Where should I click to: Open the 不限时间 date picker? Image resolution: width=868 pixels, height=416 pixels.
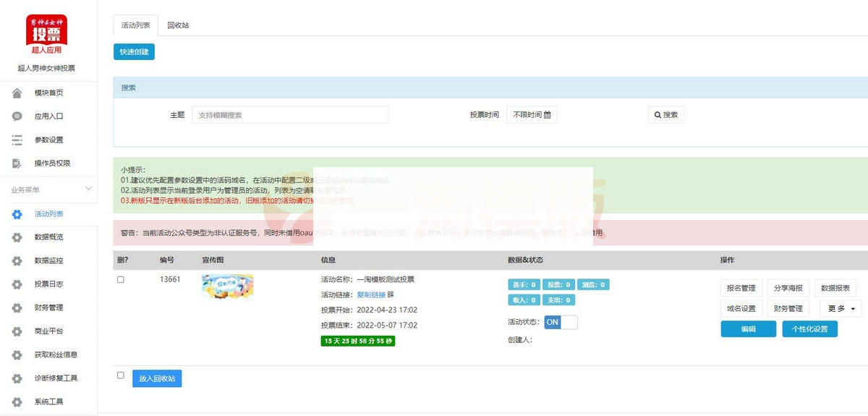pyautogui.click(x=532, y=115)
